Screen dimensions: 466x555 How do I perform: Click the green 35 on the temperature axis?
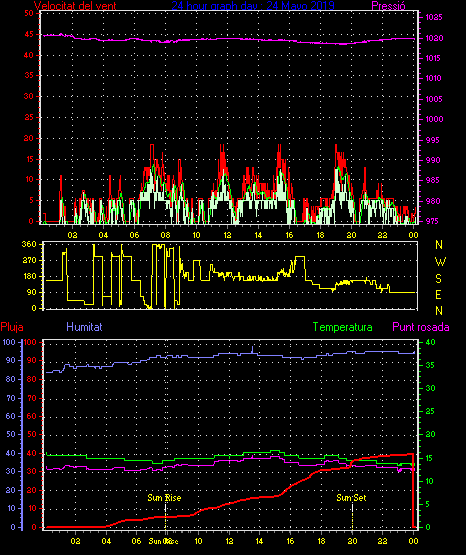pyautogui.click(x=430, y=365)
